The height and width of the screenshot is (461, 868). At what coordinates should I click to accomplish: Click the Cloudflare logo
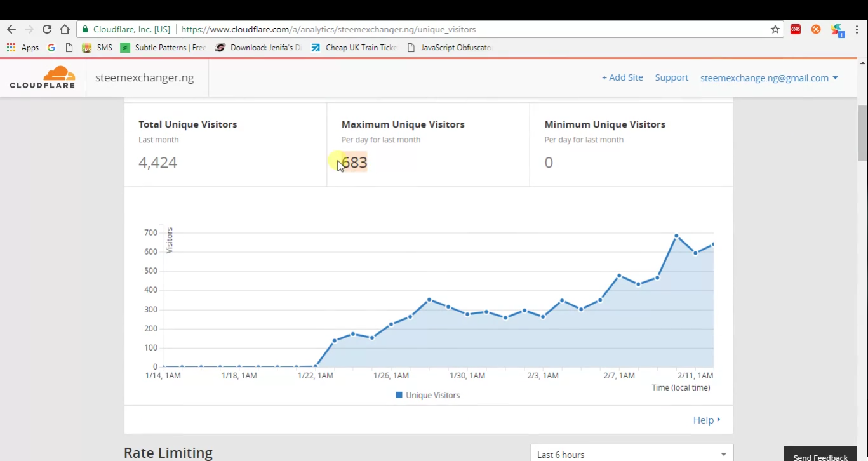pyautogui.click(x=43, y=77)
